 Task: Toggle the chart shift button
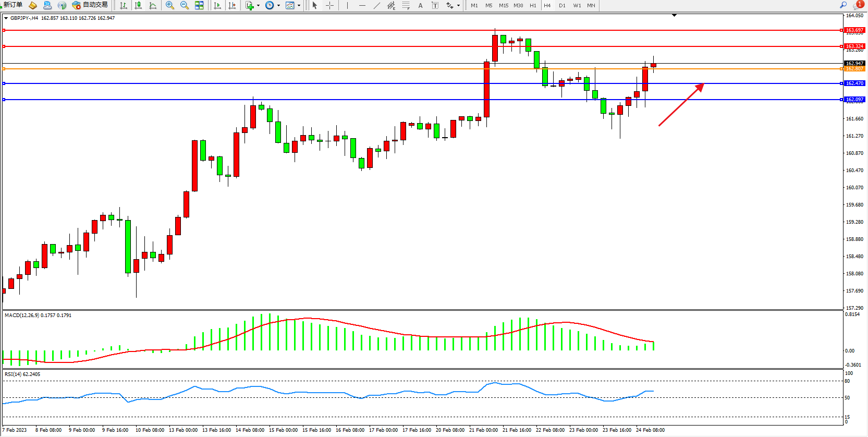(232, 5)
